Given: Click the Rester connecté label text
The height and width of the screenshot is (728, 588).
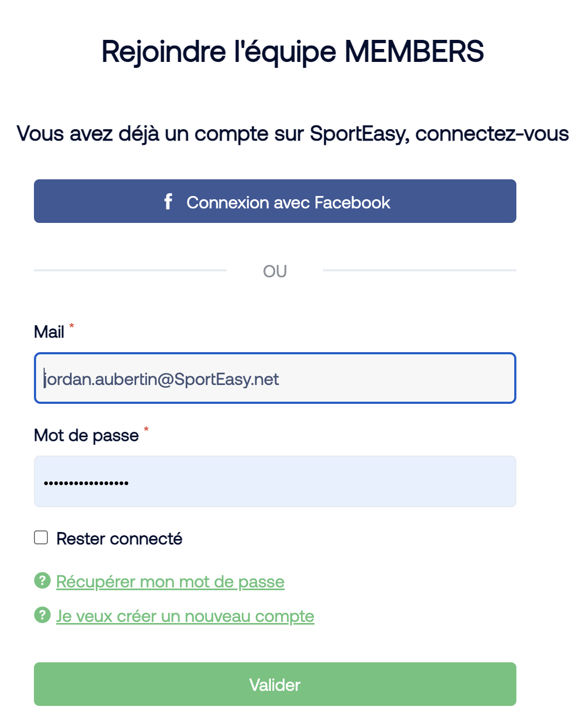Looking at the screenshot, I should [119, 538].
